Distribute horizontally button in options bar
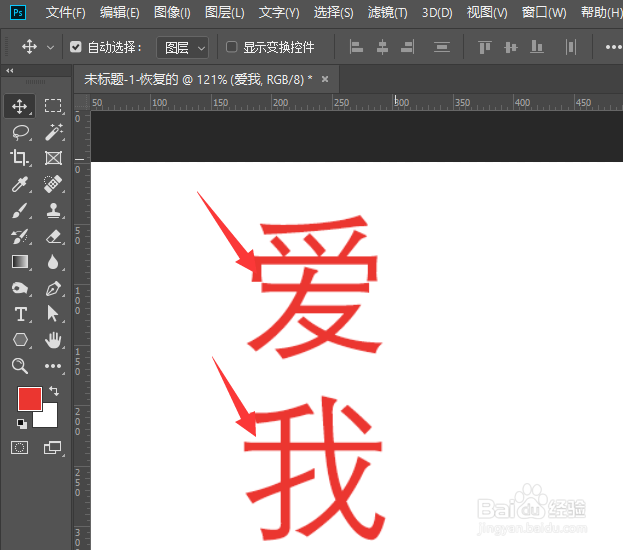The image size is (623, 550). (x=571, y=47)
